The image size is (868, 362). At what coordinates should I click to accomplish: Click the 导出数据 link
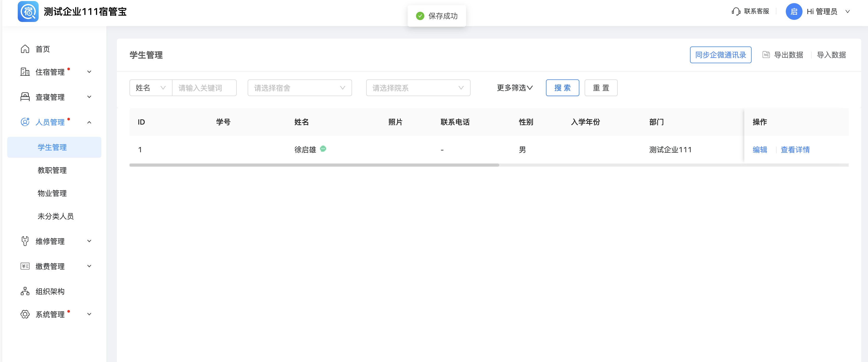(788, 55)
